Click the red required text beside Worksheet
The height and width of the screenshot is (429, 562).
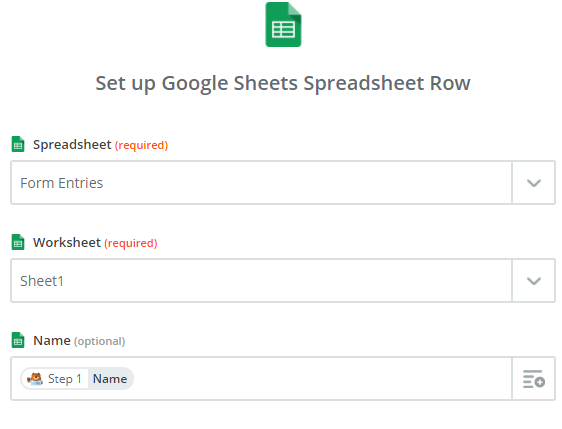pyautogui.click(x=131, y=243)
